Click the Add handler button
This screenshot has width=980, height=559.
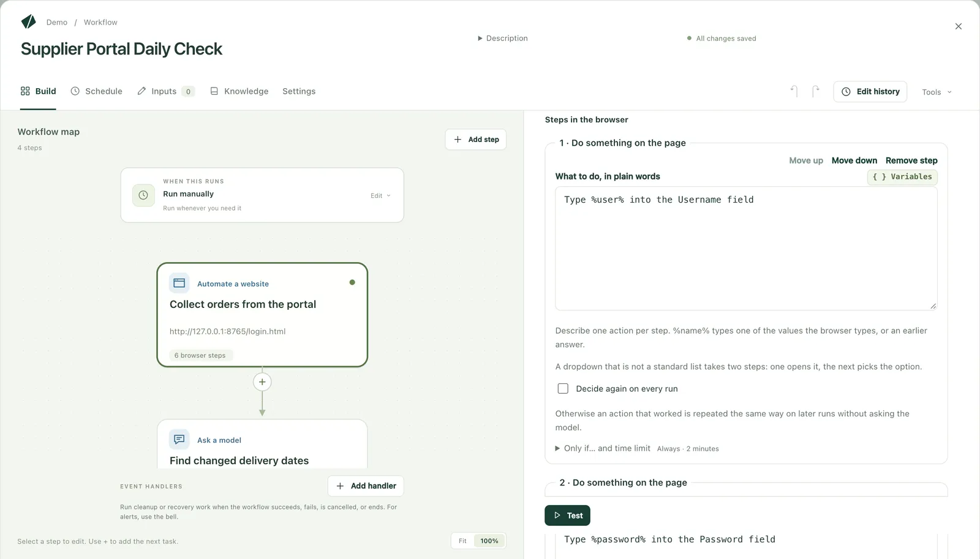point(366,486)
